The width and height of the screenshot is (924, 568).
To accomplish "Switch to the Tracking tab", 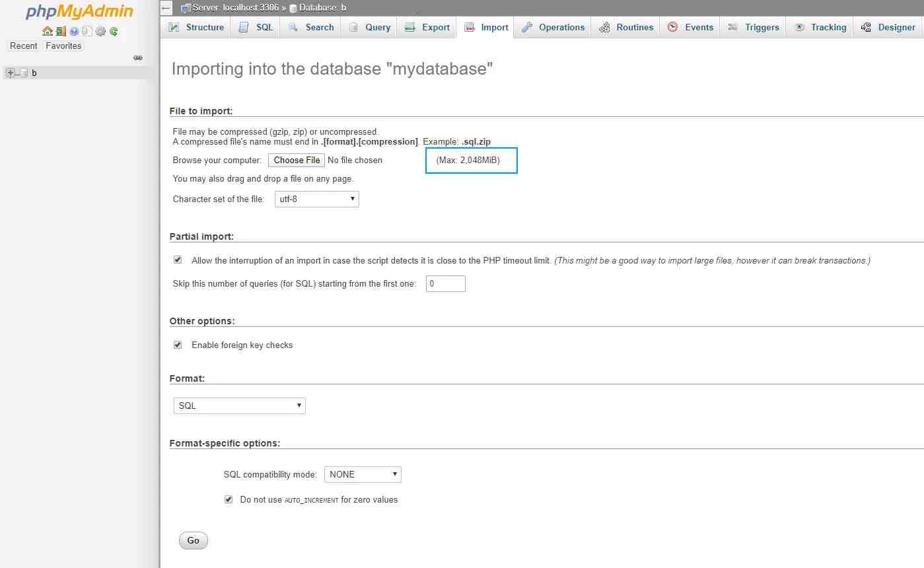I will 820,27.
